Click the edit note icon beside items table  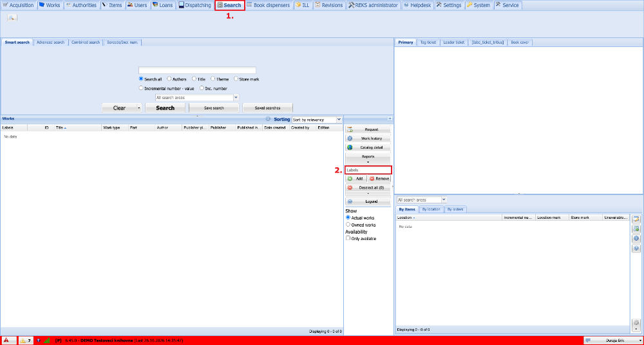click(x=636, y=218)
